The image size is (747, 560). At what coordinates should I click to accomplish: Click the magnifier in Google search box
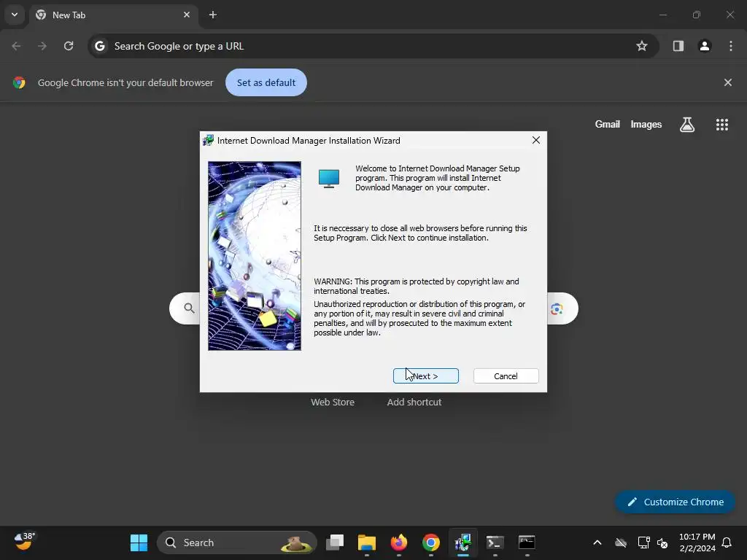coord(189,308)
